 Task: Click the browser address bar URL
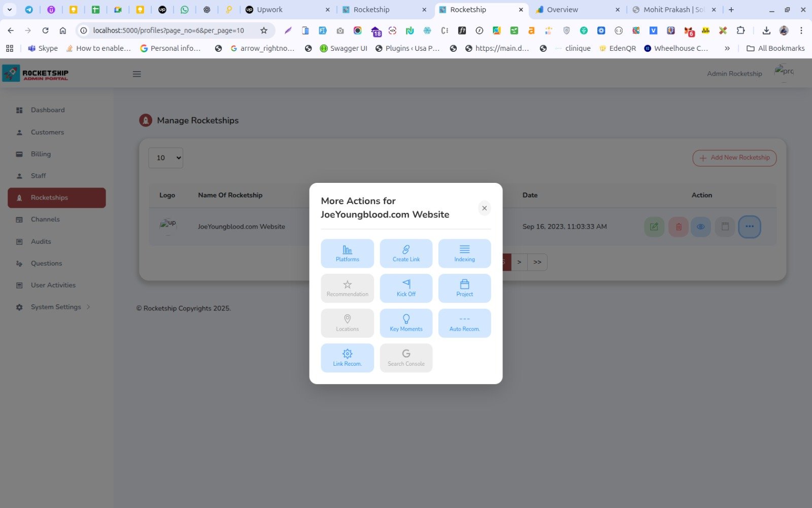coord(168,30)
